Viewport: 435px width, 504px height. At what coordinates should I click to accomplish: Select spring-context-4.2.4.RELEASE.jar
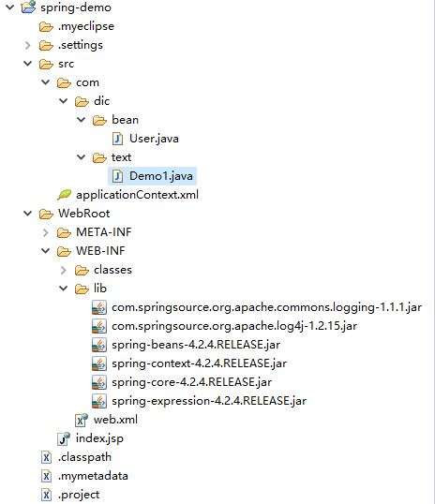(x=199, y=363)
